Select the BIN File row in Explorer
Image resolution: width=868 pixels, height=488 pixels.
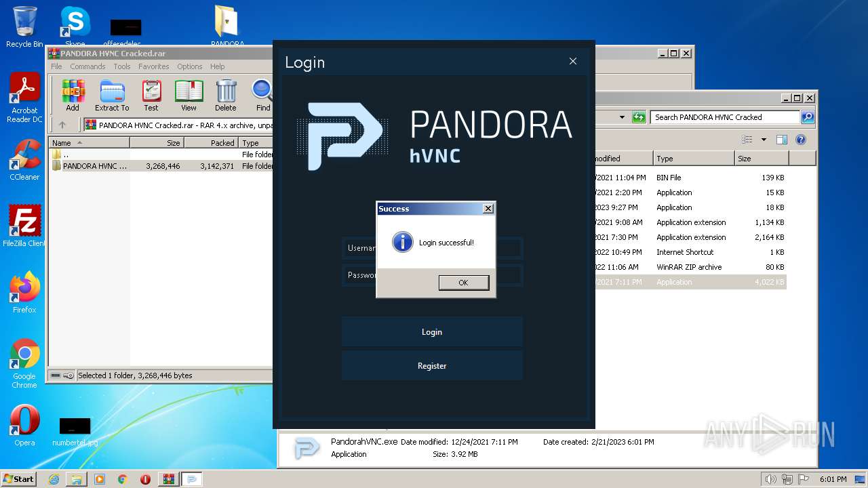pyautogui.click(x=690, y=178)
